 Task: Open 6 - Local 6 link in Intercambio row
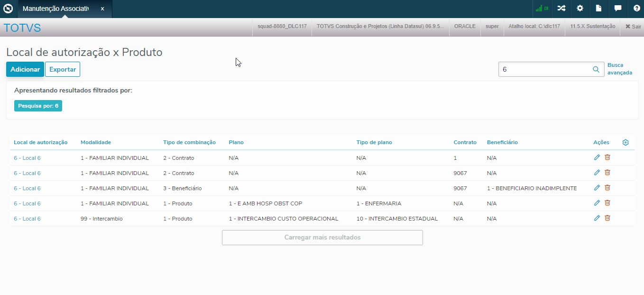27,219
